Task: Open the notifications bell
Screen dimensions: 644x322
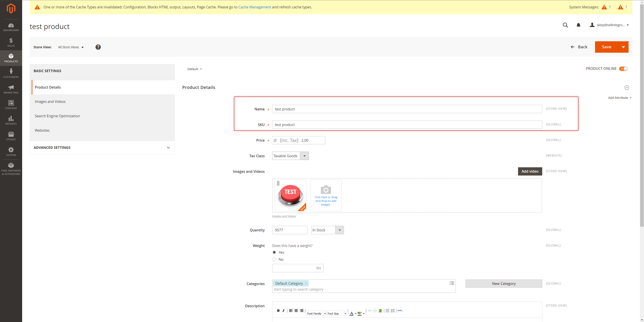Action: 578,25
